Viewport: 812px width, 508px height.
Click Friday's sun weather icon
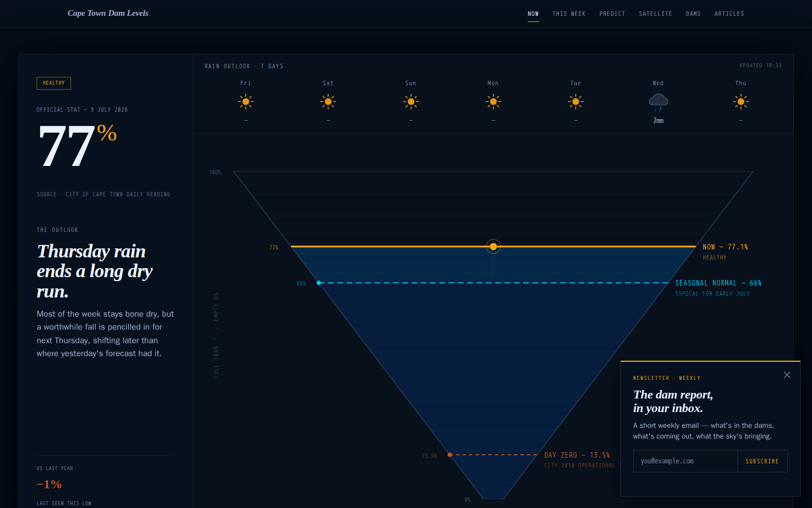(246, 102)
